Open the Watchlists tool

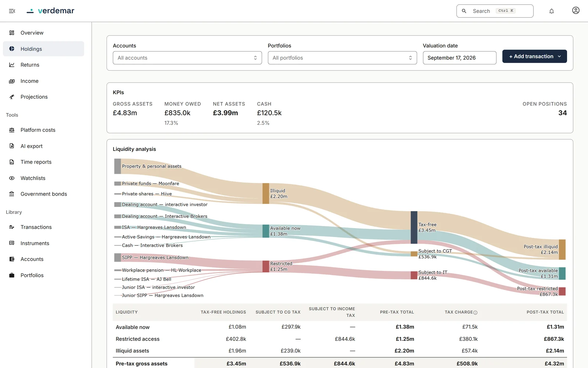click(x=43, y=178)
